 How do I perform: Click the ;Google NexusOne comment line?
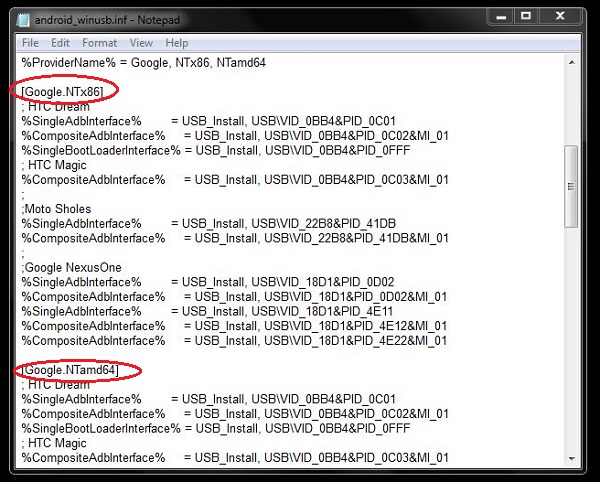point(72,267)
